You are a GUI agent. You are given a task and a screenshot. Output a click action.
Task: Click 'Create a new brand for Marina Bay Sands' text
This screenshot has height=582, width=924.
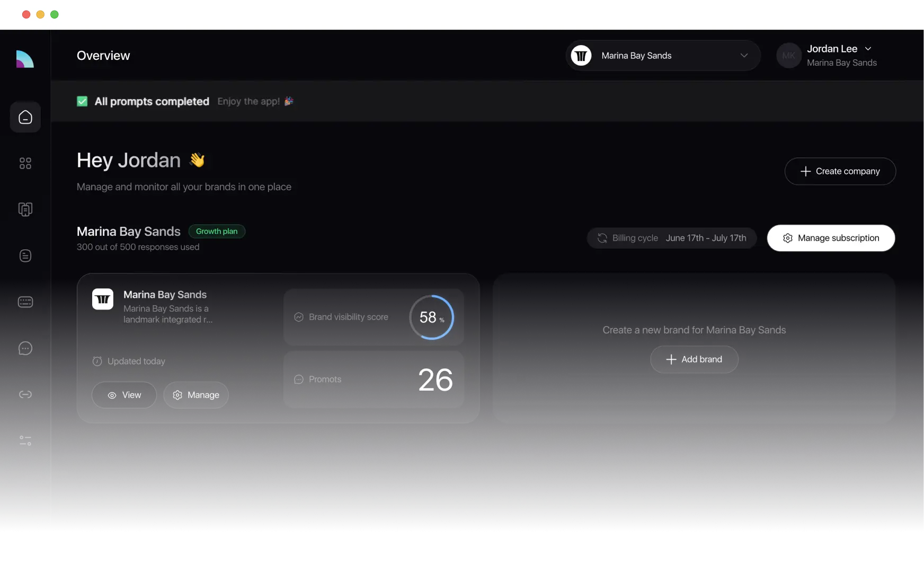pyautogui.click(x=694, y=330)
